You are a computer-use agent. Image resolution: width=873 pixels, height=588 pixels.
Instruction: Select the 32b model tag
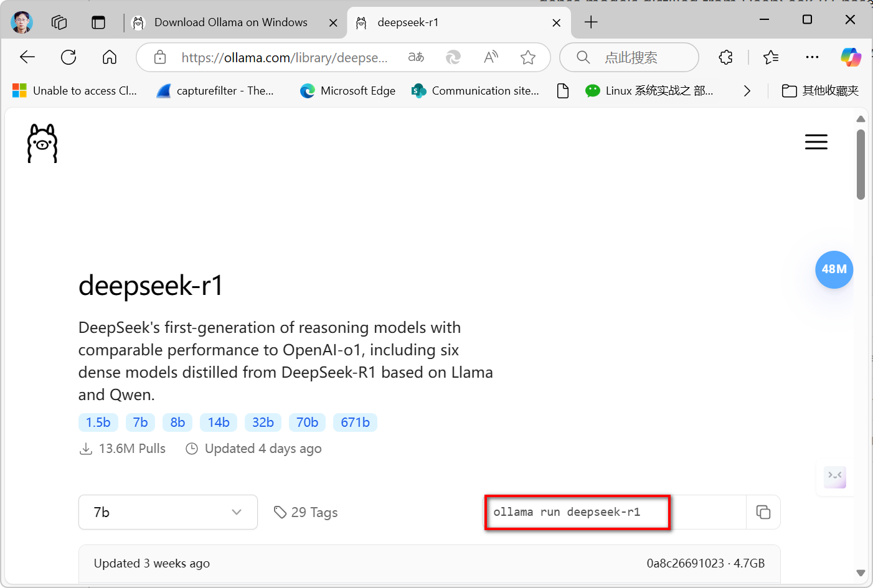point(263,422)
